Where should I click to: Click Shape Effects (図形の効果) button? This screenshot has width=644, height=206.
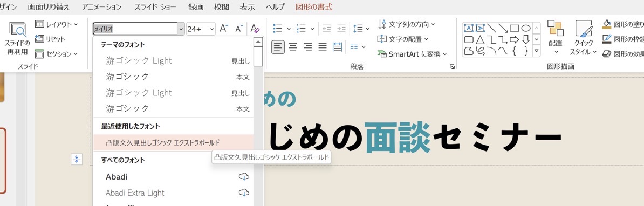click(x=623, y=54)
